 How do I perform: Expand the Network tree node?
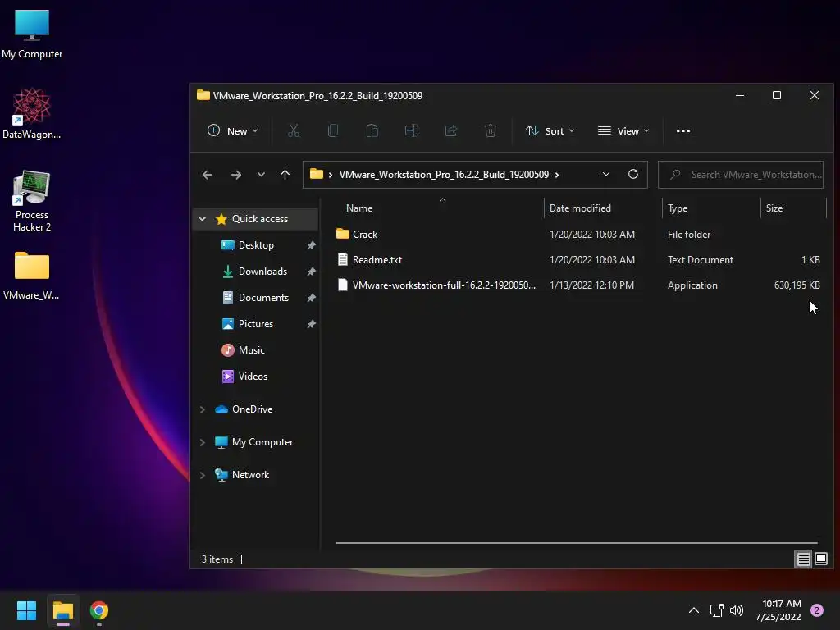pos(203,475)
